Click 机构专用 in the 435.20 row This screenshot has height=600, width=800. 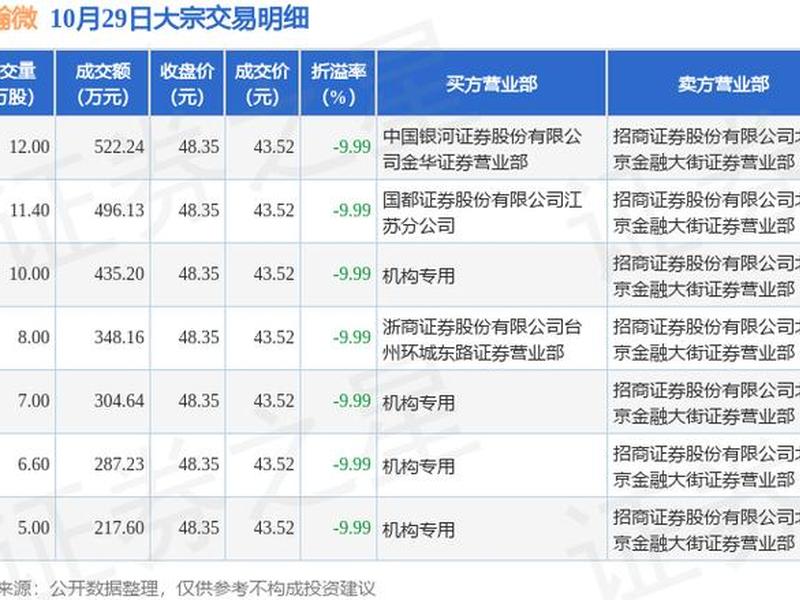point(418,276)
